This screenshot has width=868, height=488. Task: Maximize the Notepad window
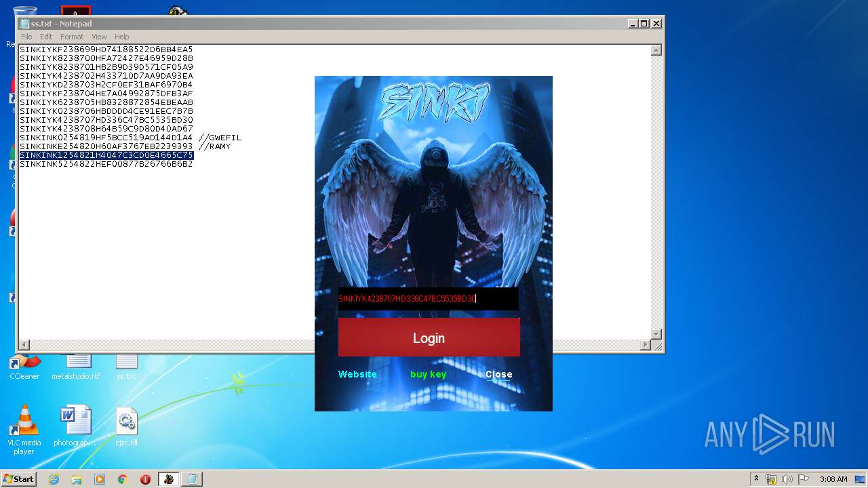[x=644, y=24]
